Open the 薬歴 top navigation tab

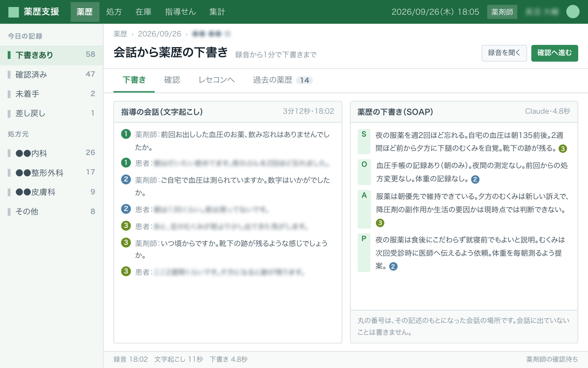85,12
